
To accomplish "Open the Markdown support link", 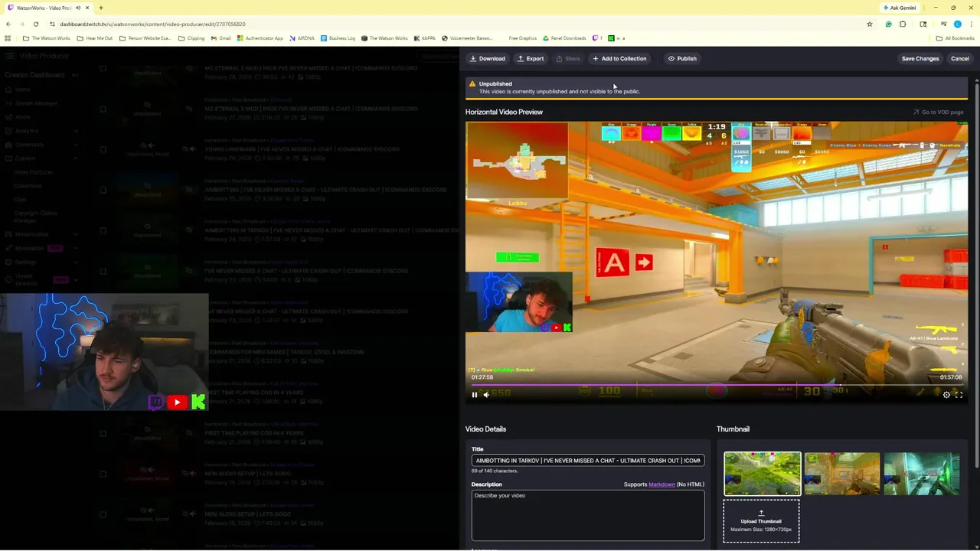I will pyautogui.click(x=661, y=484).
